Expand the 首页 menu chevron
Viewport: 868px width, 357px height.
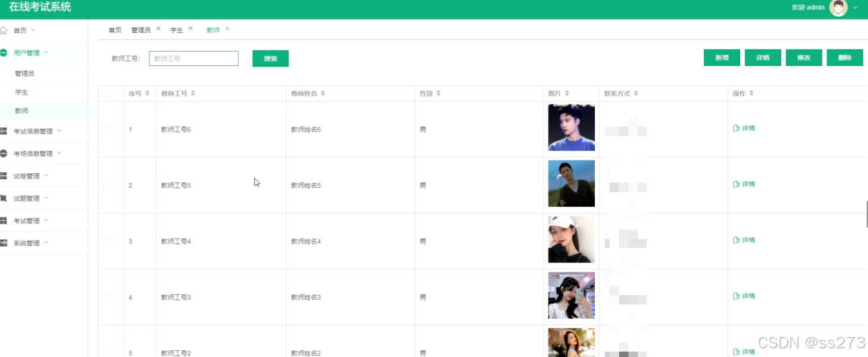click(x=33, y=30)
